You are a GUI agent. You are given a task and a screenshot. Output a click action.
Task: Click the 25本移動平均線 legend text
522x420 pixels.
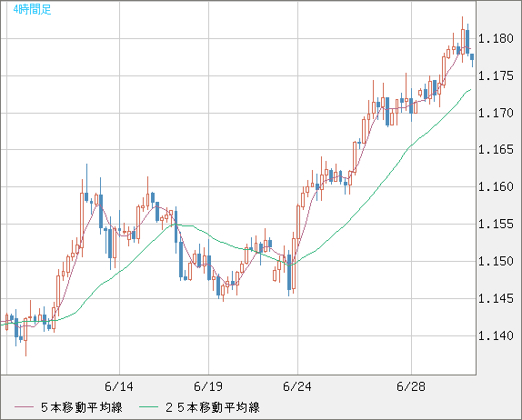point(213,407)
